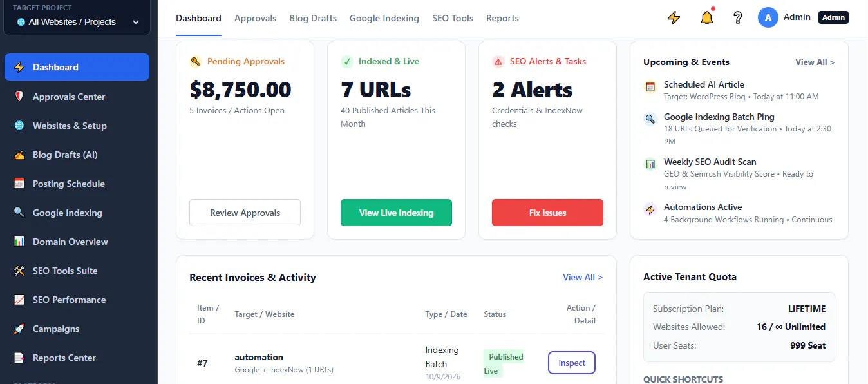Click the Automations Active bolt icon

click(x=650, y=209)
